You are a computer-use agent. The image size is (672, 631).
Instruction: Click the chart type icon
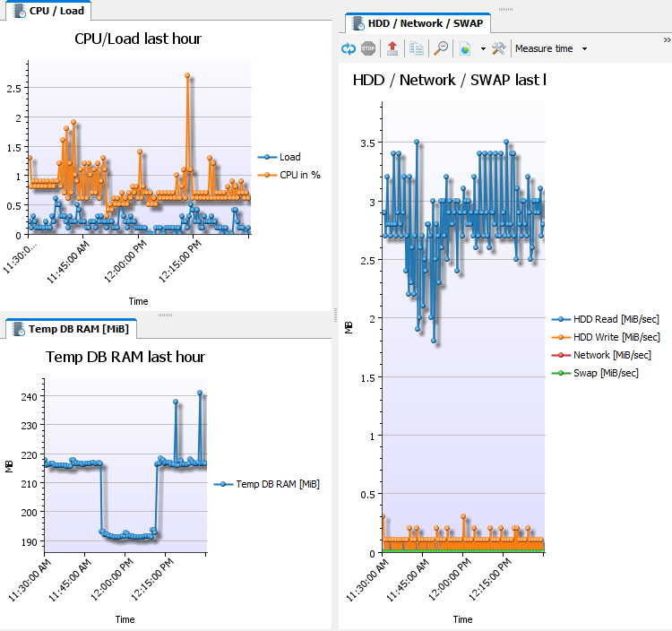(466, 48)
